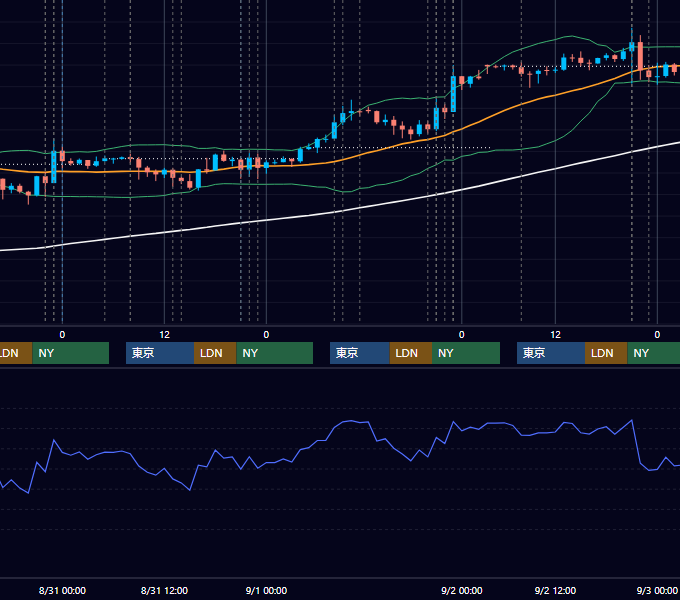
Task: Click the 9/2 00:00 time axis label
Action: point(461,590)
